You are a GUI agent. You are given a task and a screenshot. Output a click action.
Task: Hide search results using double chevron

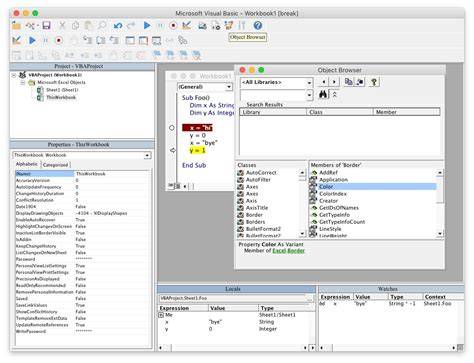coord(335,95)
